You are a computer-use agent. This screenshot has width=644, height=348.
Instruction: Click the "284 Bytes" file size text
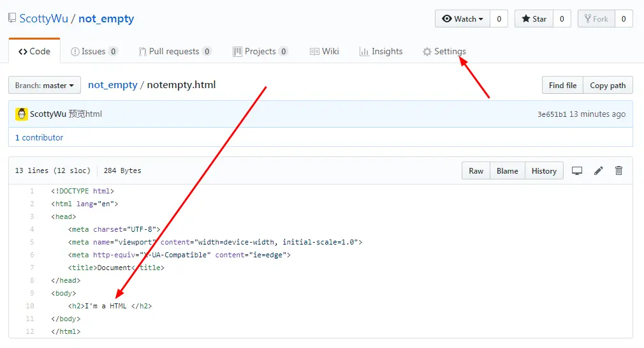122,170
